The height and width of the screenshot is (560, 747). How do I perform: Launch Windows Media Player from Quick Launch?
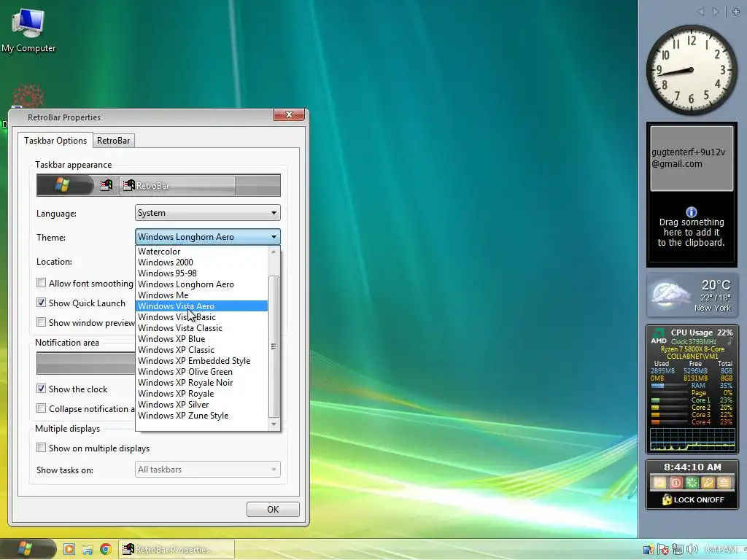(69, 549)
